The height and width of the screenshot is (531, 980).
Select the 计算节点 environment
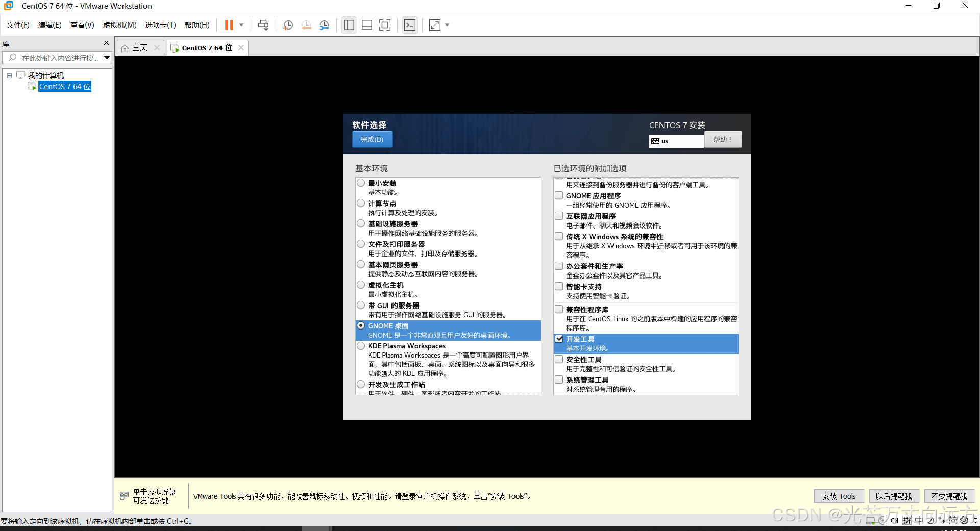coord(361,203)
